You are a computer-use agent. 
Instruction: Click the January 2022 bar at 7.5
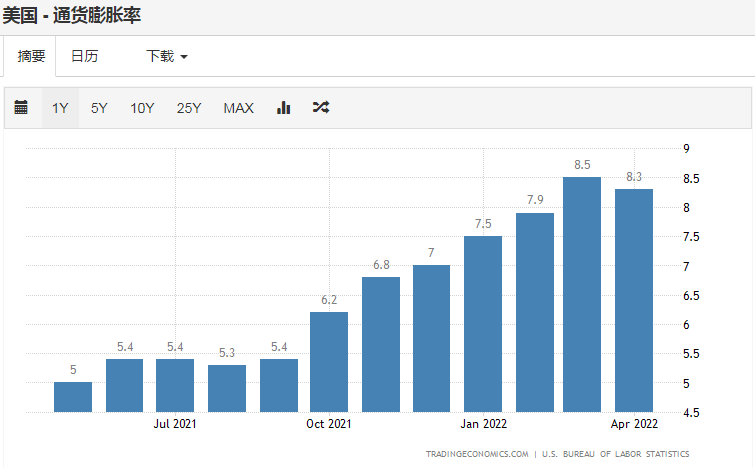point(483,324)
